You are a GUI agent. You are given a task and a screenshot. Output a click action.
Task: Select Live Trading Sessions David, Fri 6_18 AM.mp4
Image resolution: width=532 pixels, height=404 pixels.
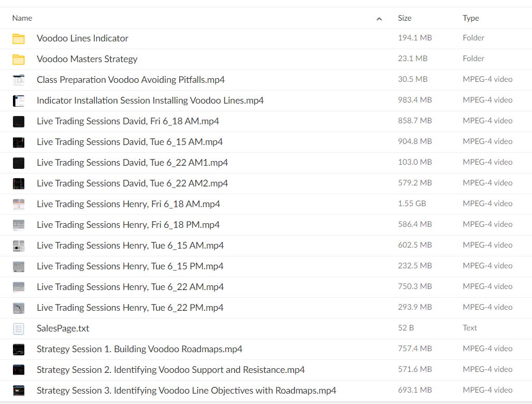[x=128, y=121]
